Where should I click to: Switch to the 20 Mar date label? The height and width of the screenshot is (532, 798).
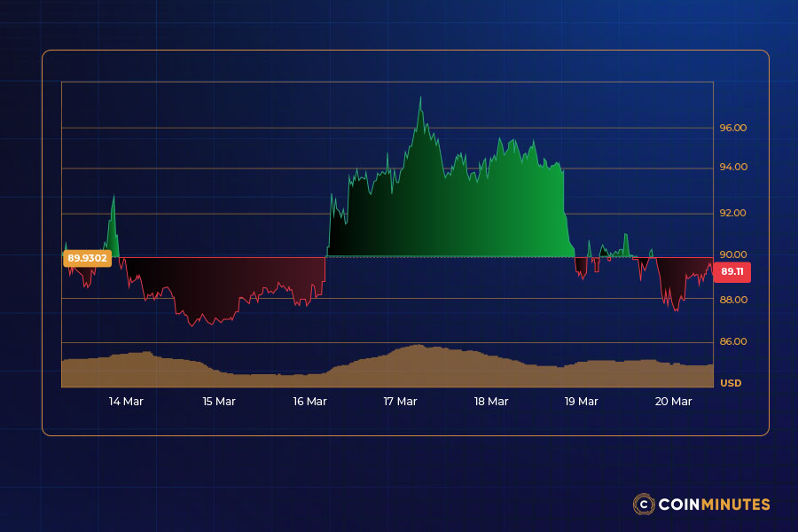pos(674,402)
